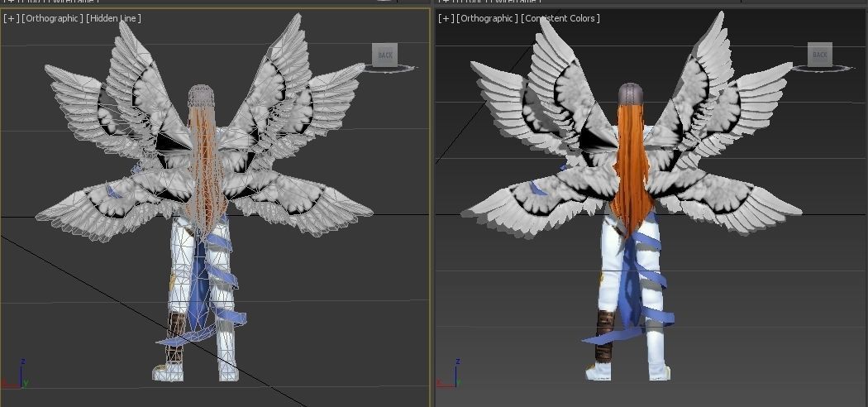This screenshot has width=868, height=407.
Task: Open the [+] menu in left viewport
Action: [11, 18]
